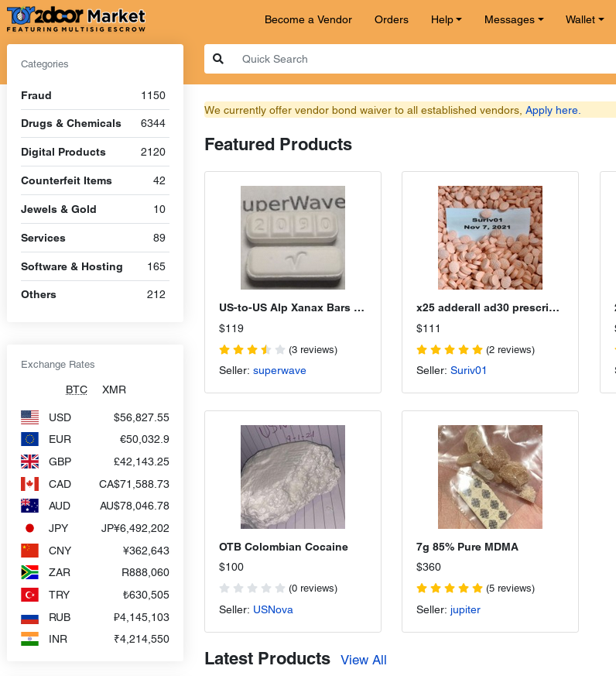Click the Exchange Rates panel title
Screen dimensions: 616x676
(58, 365)
